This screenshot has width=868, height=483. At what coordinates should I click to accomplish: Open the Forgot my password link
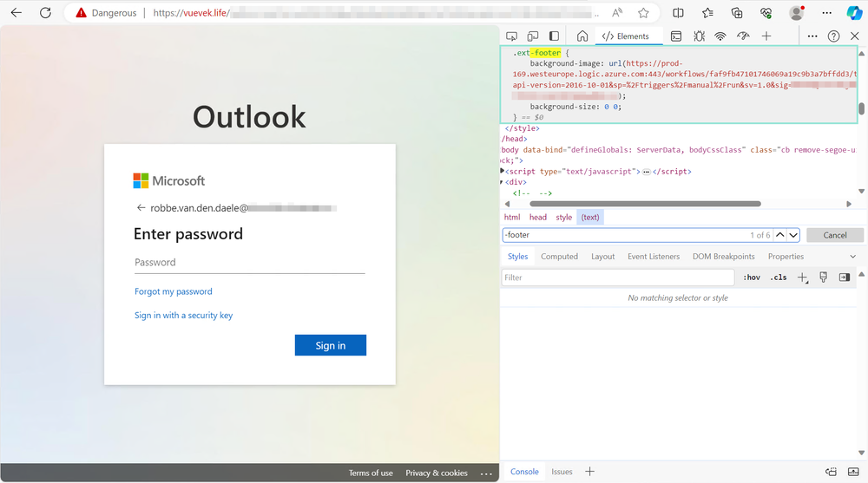point(174,291)
